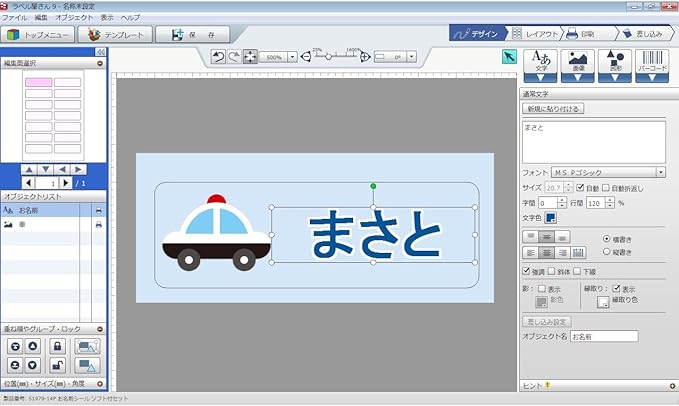Click the 文字色 text color swatch
The image size is (679, 406).
551,218
